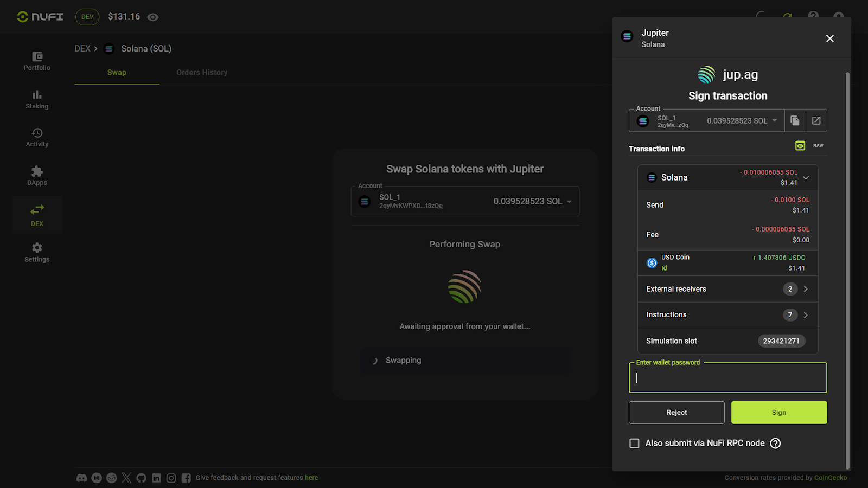This screenshot has height=488, width=868.
Task: Collapse the Solana transaction details
Action: tap(806, 178)
